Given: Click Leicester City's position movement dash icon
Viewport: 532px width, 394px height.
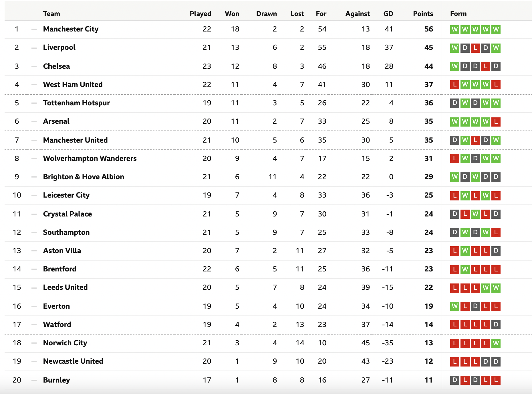Looking at the screenshot, I should [x=34, y=195].
